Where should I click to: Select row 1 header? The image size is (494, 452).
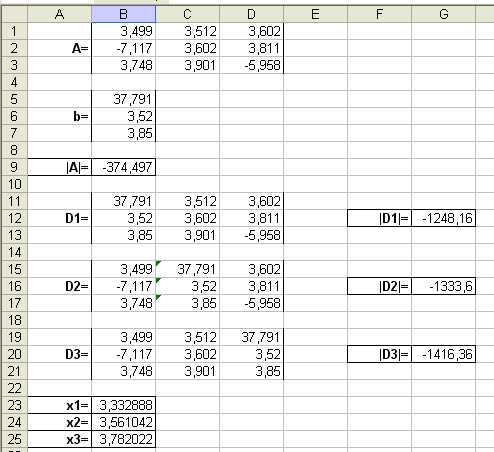click(x=14, y=31)
